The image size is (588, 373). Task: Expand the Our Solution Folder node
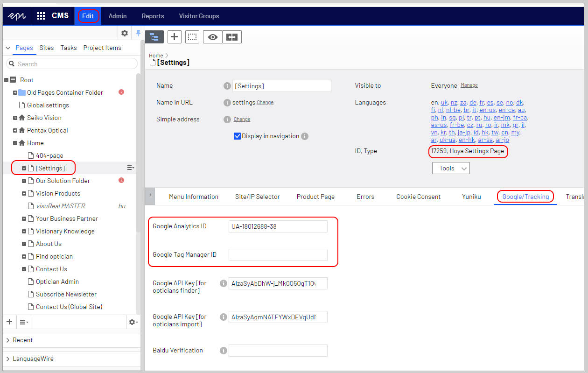(x=24, y=181)
